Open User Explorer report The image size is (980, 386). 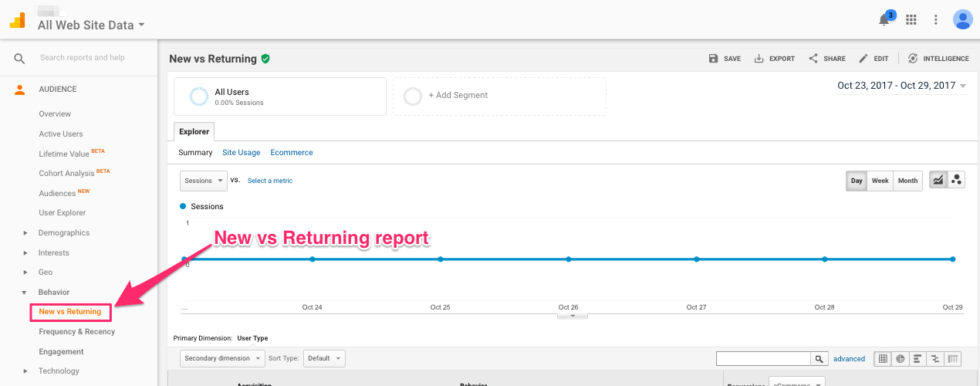(63, 212)
